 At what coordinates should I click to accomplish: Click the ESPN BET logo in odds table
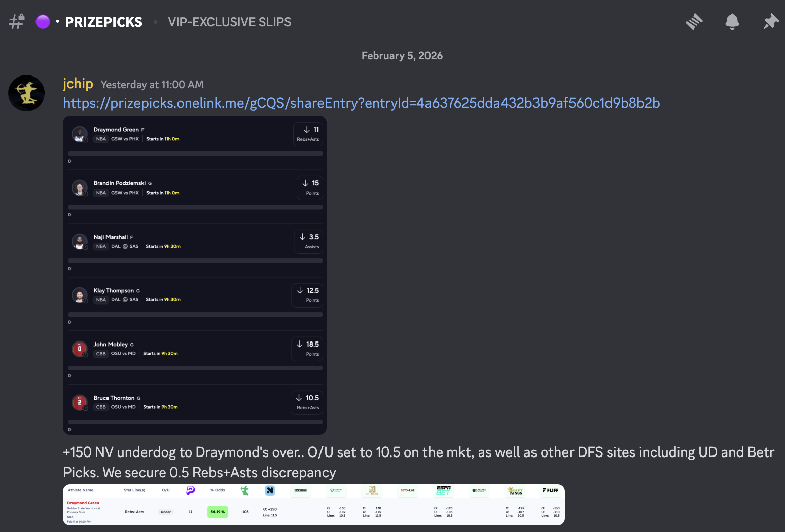(443, 490)
